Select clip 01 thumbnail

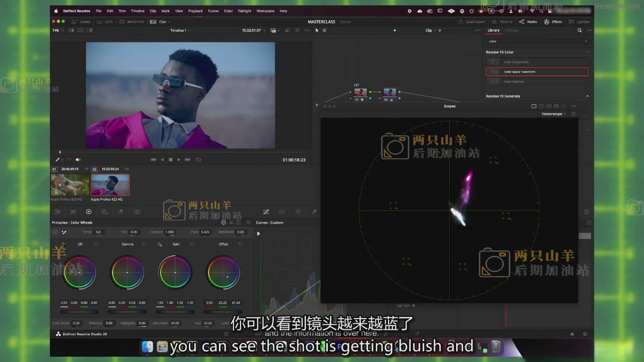[x=70, y=185]
